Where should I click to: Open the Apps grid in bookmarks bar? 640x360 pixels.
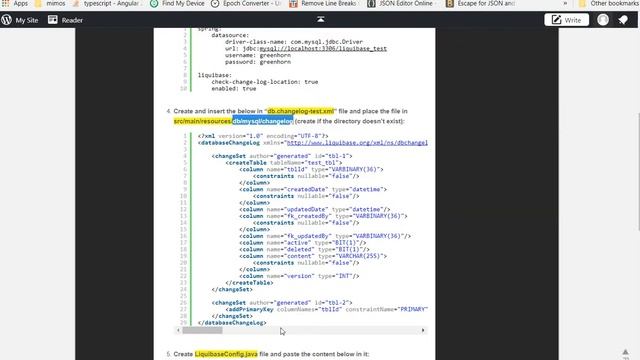pyautogui.click(x=15, y=3)
